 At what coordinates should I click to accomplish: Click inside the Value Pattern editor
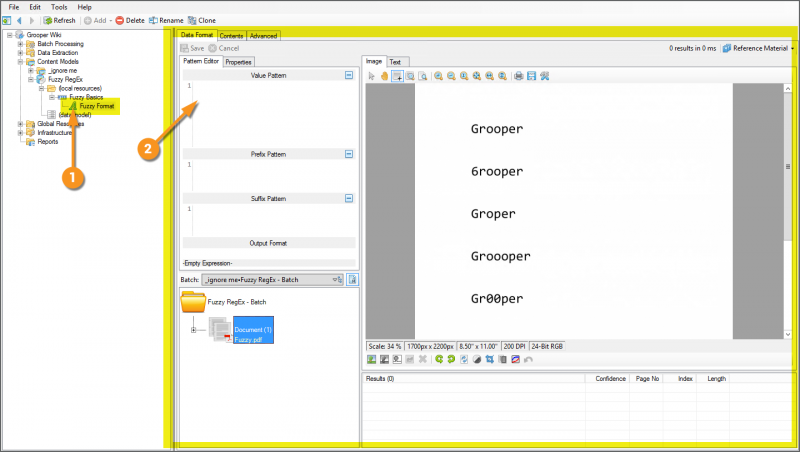[x=274, y=114]
